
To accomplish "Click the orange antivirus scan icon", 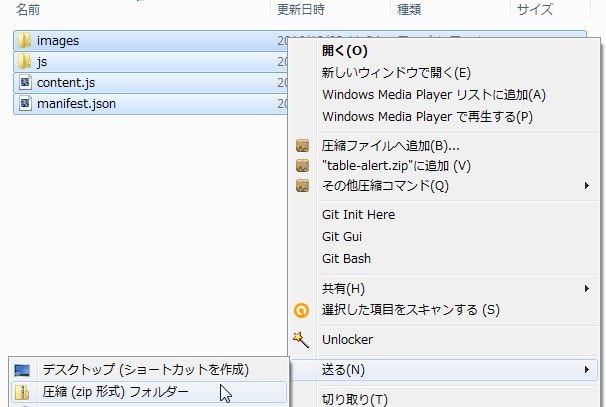I will (301, 310).
